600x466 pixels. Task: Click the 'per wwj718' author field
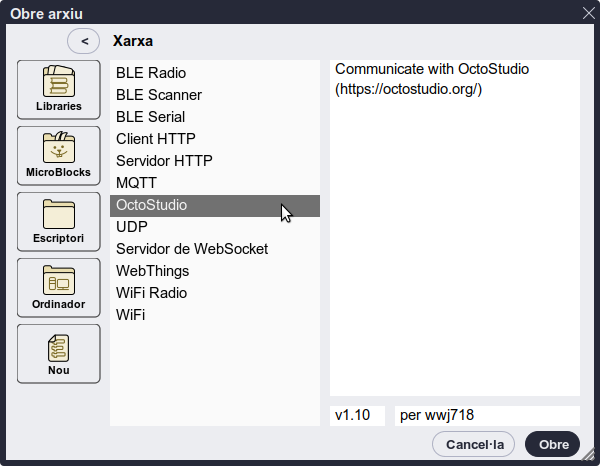(x=487, y=415)
